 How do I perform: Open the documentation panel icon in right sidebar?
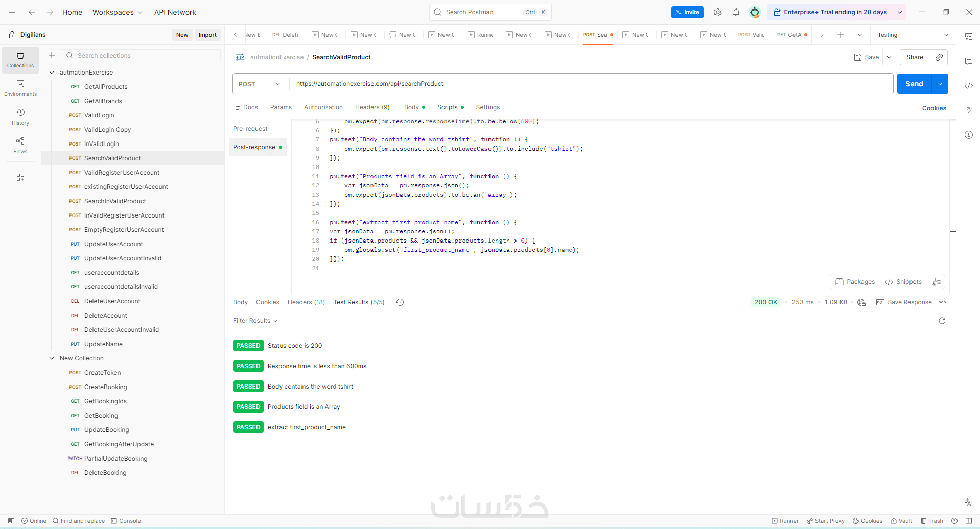[x=969, y=37]
